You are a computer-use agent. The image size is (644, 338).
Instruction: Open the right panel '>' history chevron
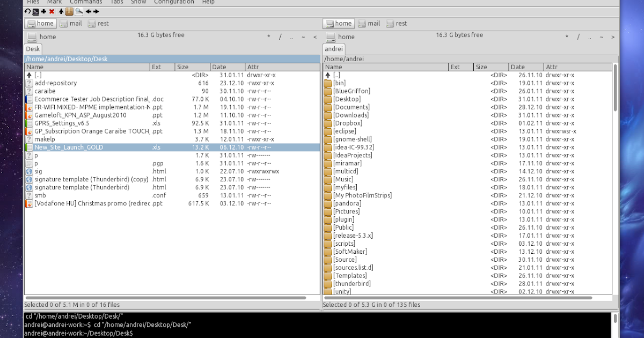click(x=612, y=37)
